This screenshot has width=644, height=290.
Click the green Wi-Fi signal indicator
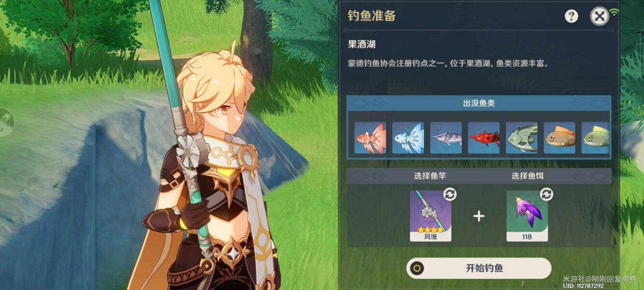614,12
